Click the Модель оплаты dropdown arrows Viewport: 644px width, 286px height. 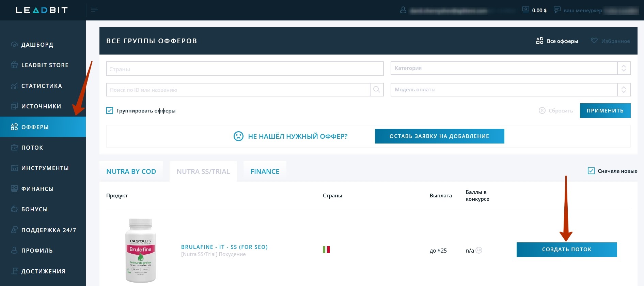tap(624, 90)
